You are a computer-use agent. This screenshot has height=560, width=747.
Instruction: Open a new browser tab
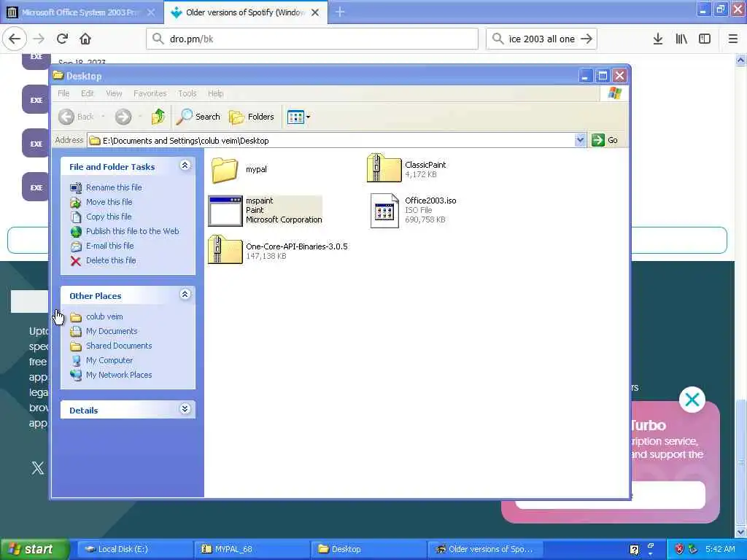click(x=340, y=12)
